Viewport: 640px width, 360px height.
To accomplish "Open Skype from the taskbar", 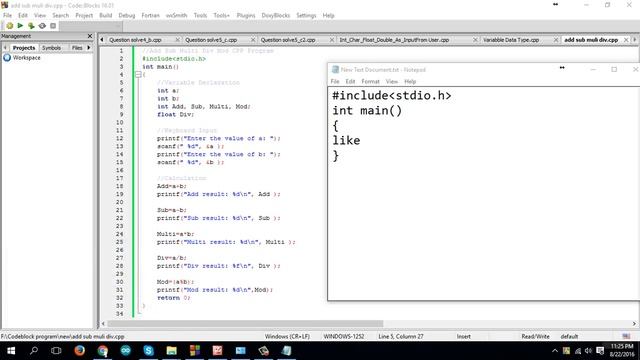I will (x=149, y=351).
